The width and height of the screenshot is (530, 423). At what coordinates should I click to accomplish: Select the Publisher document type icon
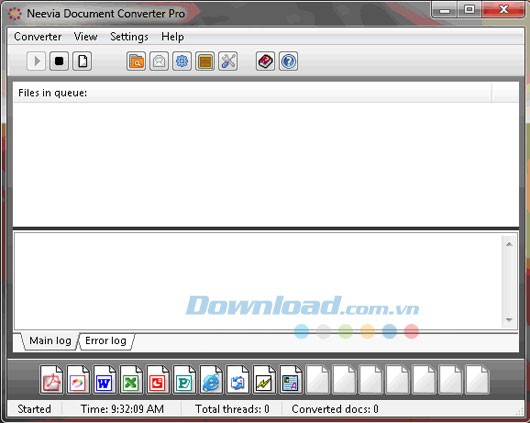coord(184,379)
